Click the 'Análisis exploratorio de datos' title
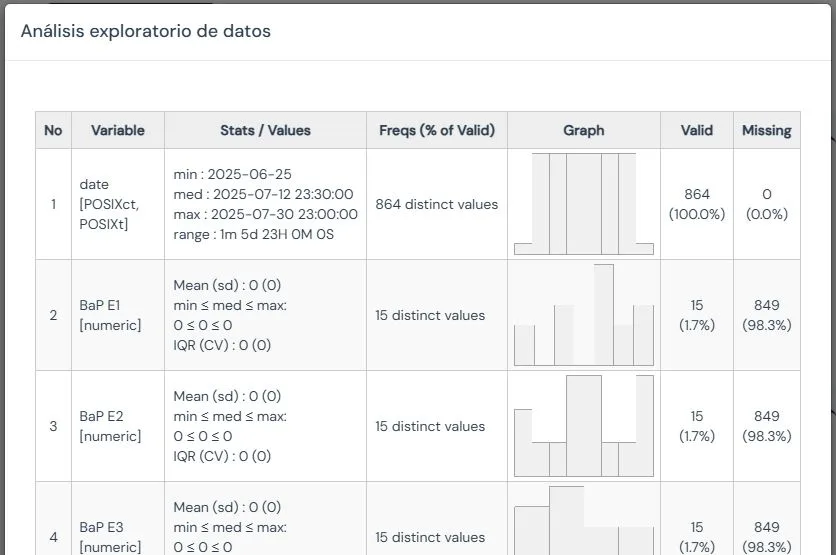836x555 pixels. 146,31
